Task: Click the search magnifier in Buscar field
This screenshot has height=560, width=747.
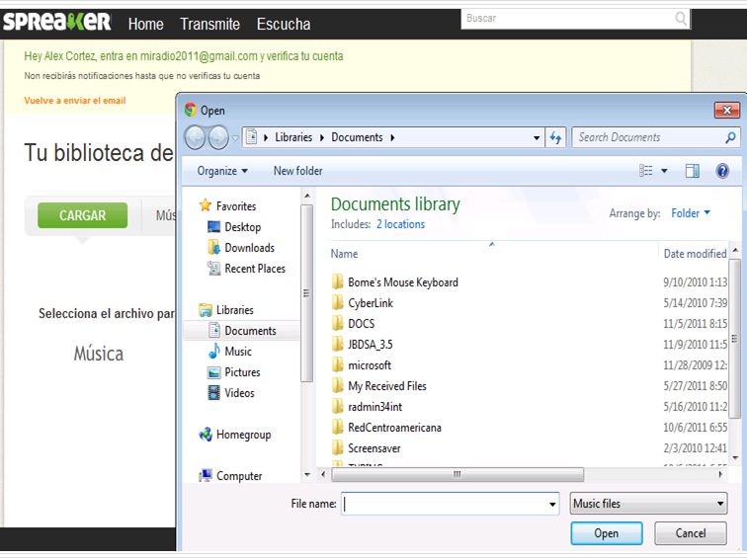Action: coord(681,19)
